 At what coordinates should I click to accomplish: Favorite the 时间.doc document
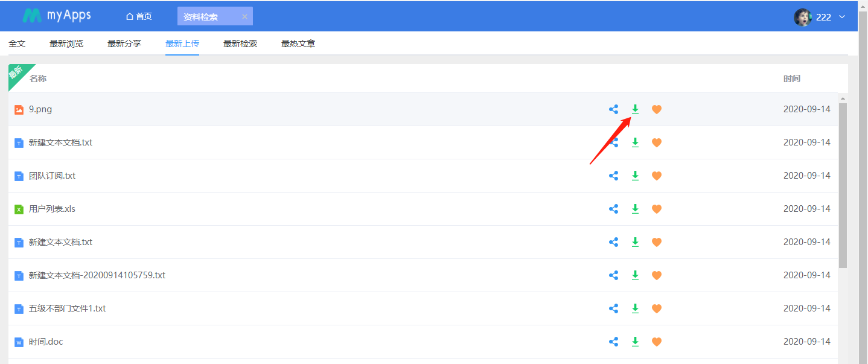click(657, 342)
